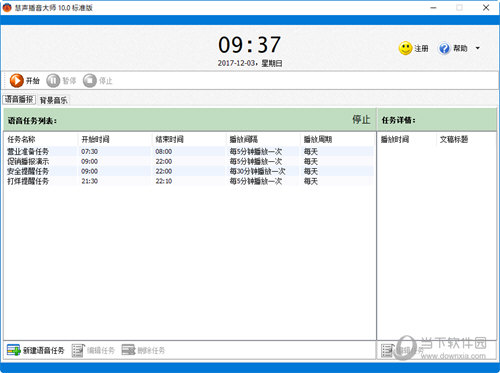The height and width of the screenshot is (373, 500).
Task: Expand the dropdown arrow next to 帮助
Action: click(x=478, y=48)
